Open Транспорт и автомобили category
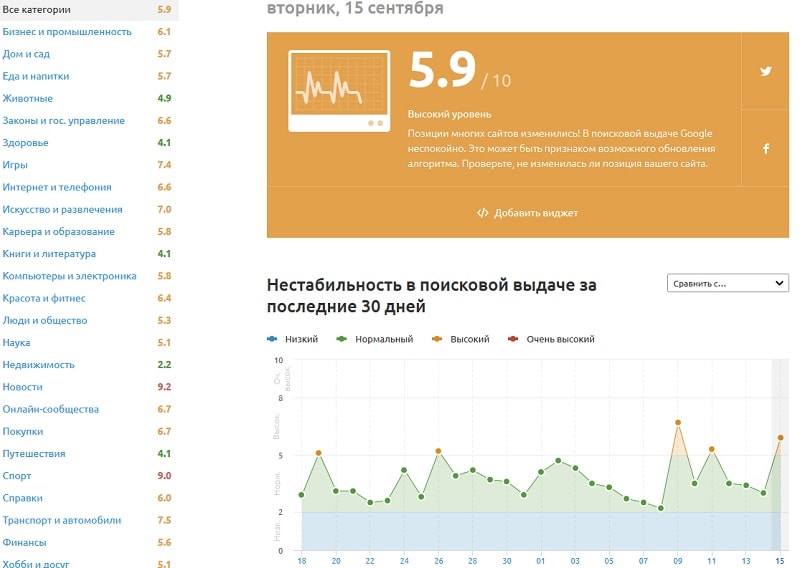 coord(62,520)
